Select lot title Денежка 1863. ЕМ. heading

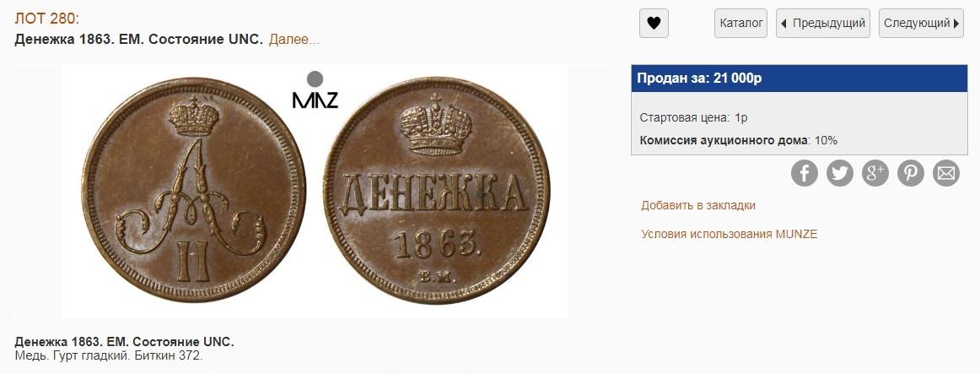pos(139,40)
